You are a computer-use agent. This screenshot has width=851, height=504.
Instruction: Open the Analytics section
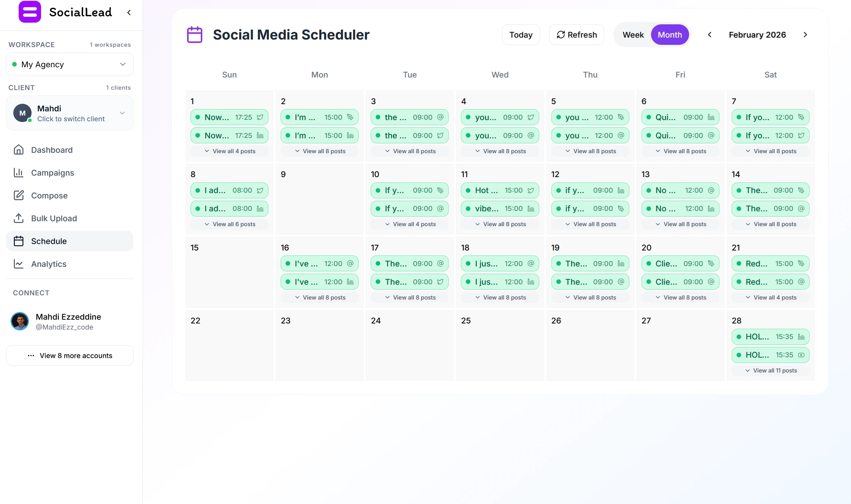coord(49,264)
